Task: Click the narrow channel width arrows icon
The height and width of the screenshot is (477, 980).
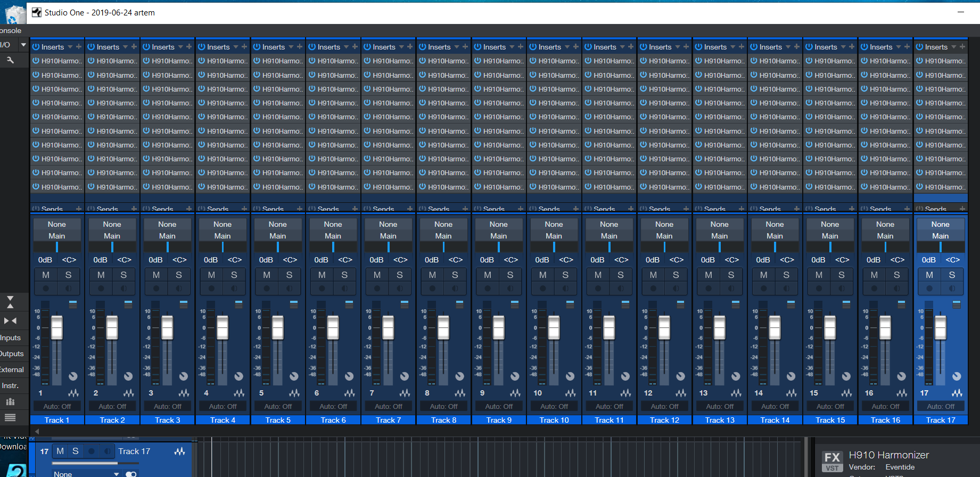Action: 10,320
